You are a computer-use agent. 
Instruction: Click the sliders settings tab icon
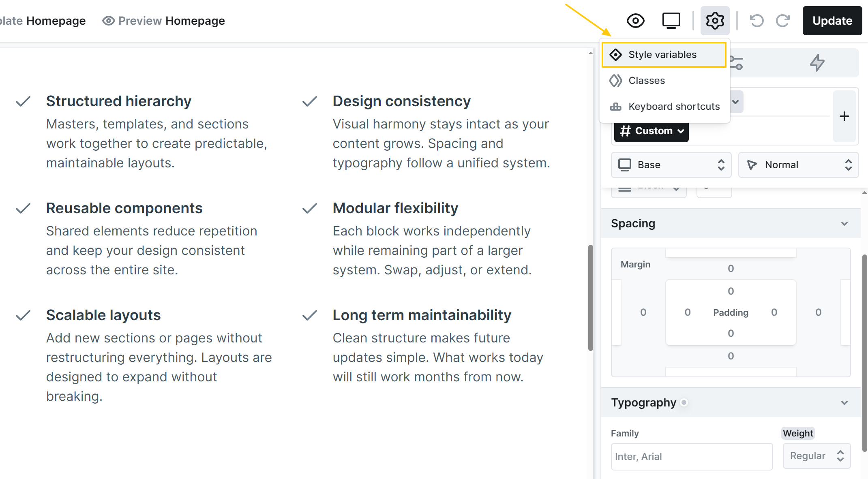click(736, 63)
